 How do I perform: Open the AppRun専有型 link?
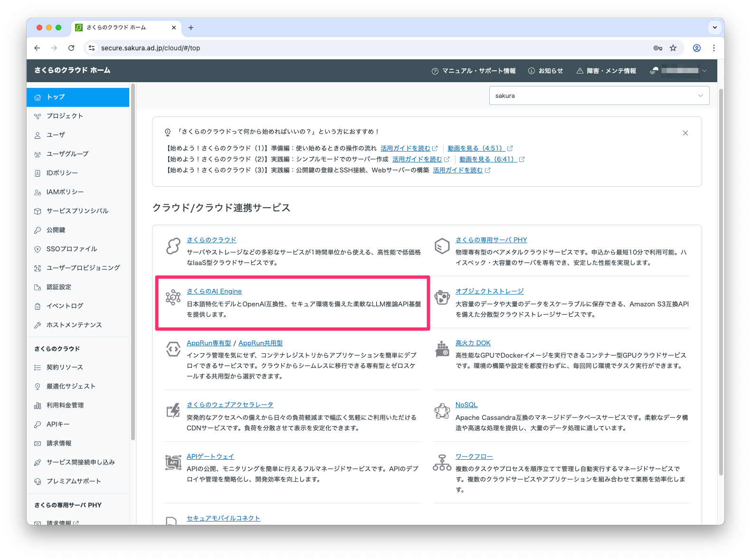tap(209, 343)
